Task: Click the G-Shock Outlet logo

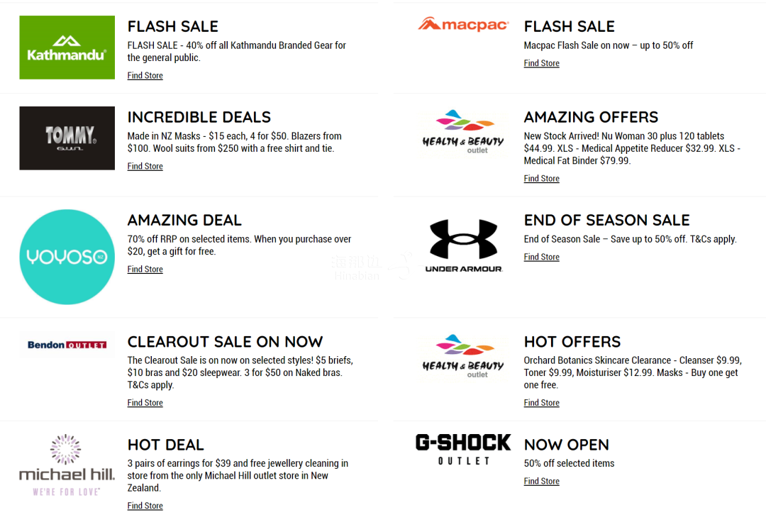Action: pos(463,450)
